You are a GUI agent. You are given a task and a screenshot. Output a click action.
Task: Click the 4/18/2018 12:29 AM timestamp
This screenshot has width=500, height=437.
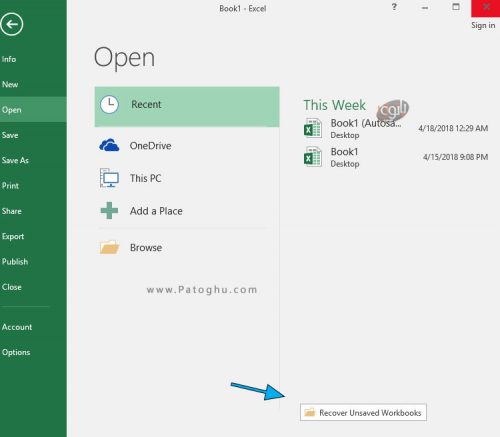tap(453, 128)
